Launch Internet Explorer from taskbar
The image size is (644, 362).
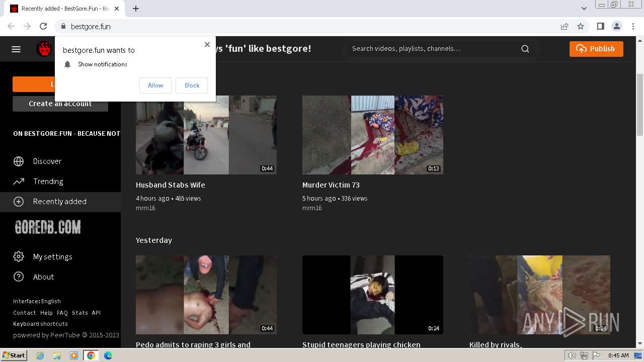(40, 355)
